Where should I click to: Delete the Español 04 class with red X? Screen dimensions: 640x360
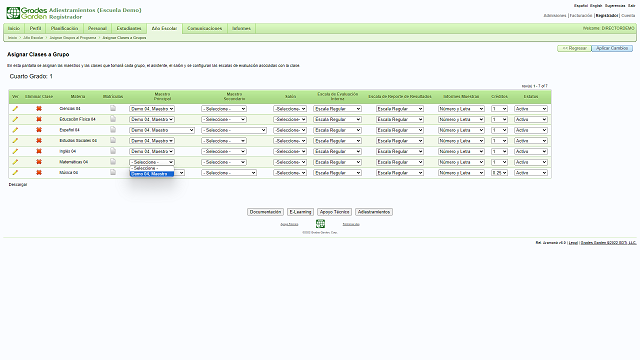(39, 130)
